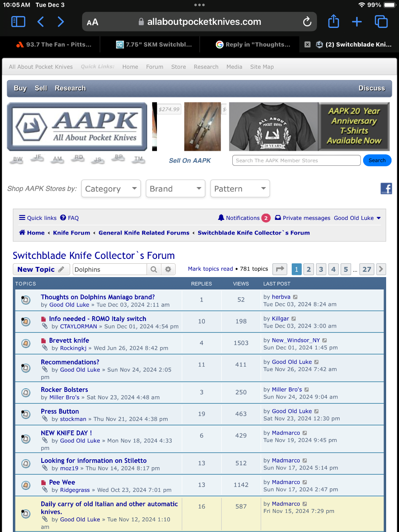Go to page 27 of topics
The width and height of the screenshot is (399, 532).
[367, 269]
